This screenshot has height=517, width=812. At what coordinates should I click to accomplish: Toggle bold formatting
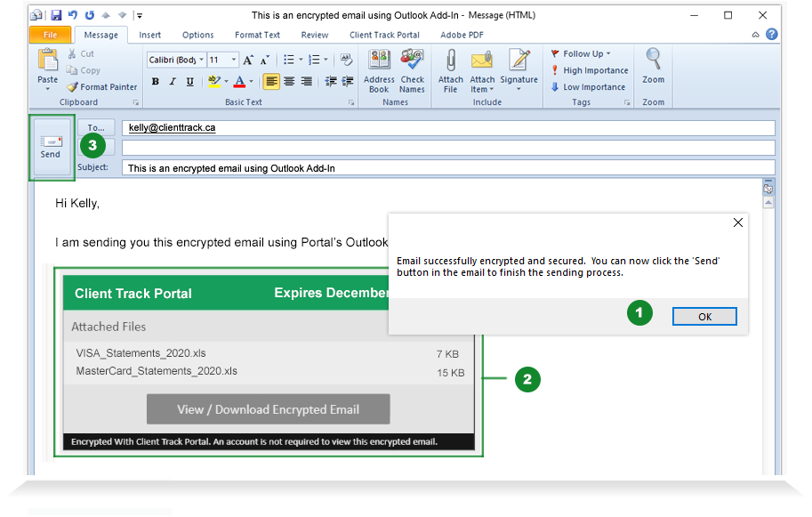[156, 81]
